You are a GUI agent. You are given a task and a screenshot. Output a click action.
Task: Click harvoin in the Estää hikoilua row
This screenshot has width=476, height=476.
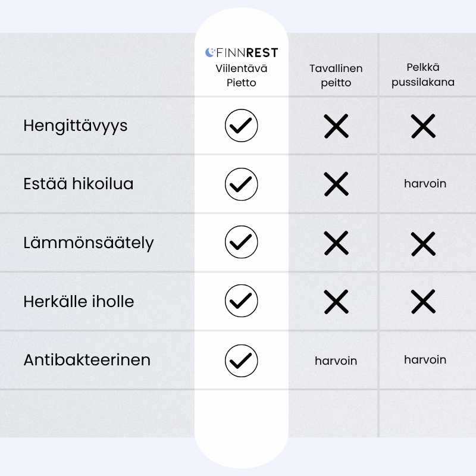pyautogui.click(x=425, y=184)
